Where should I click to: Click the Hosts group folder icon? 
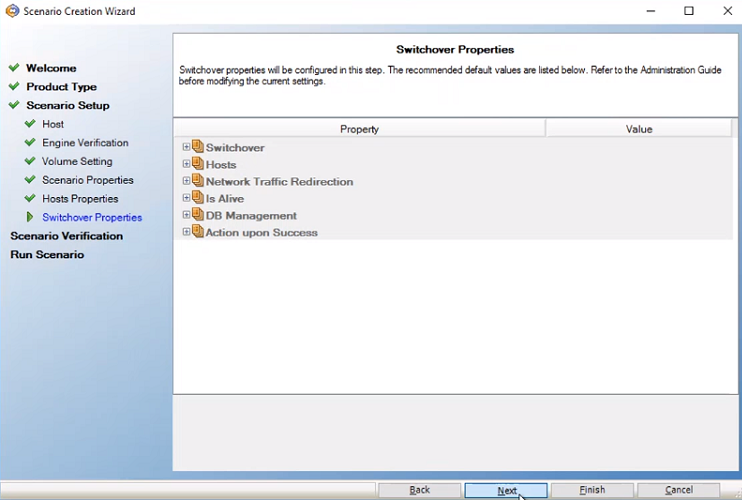coord(198,164)
